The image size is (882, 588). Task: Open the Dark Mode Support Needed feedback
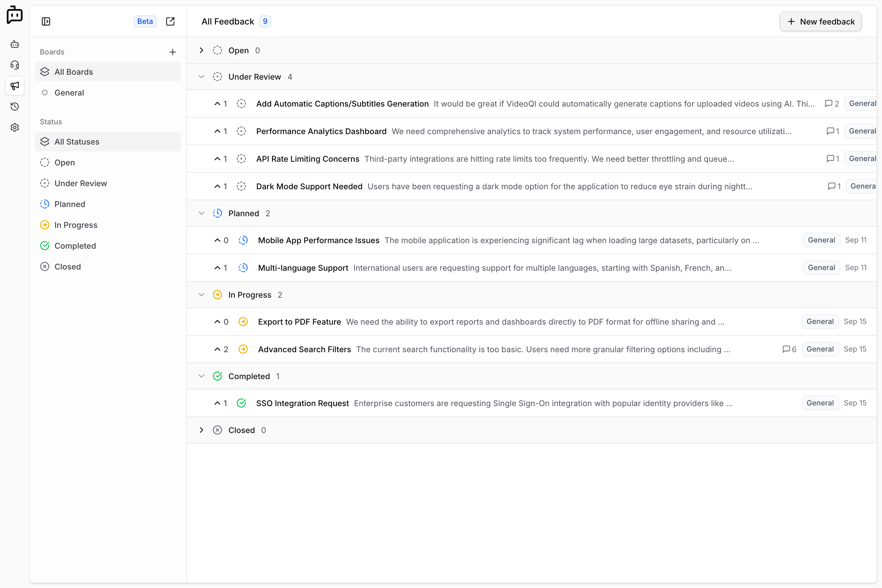click(309, 187)
